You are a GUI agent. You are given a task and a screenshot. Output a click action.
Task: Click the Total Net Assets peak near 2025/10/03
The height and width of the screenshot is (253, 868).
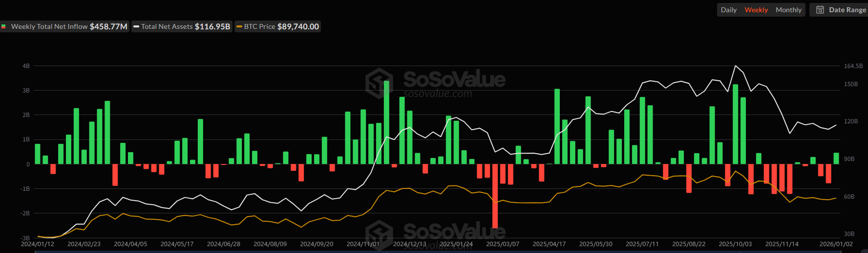[735, 66]
